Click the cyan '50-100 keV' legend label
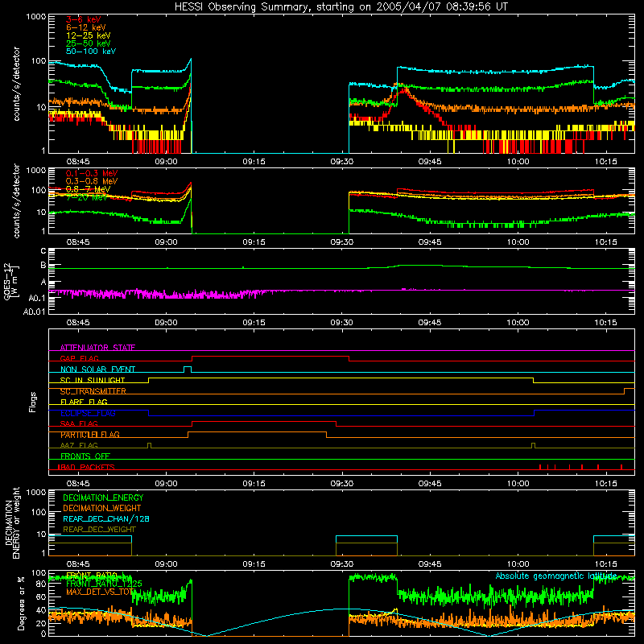The height and width of the screenshot is (644, 644). [x=91, y=52]
